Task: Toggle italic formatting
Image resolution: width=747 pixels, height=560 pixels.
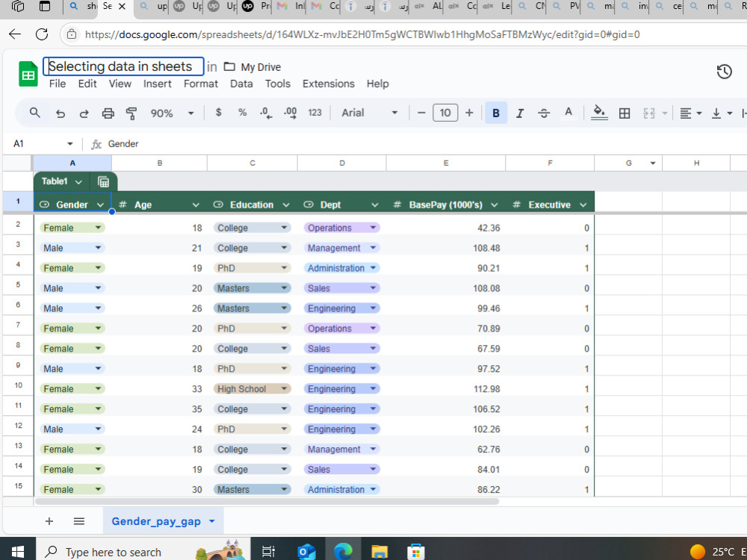Action: pyautogui.click(x=520, y=113)
